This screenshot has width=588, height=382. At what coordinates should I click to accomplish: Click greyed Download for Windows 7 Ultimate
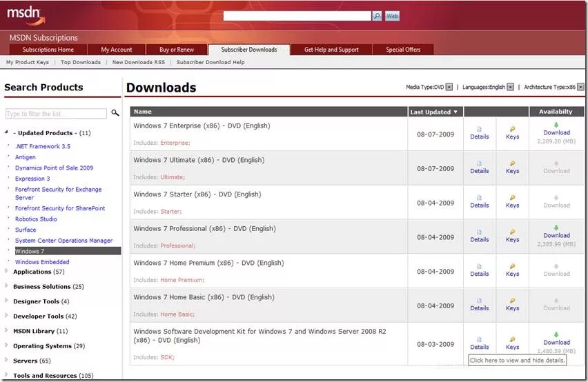click(556, 168)
